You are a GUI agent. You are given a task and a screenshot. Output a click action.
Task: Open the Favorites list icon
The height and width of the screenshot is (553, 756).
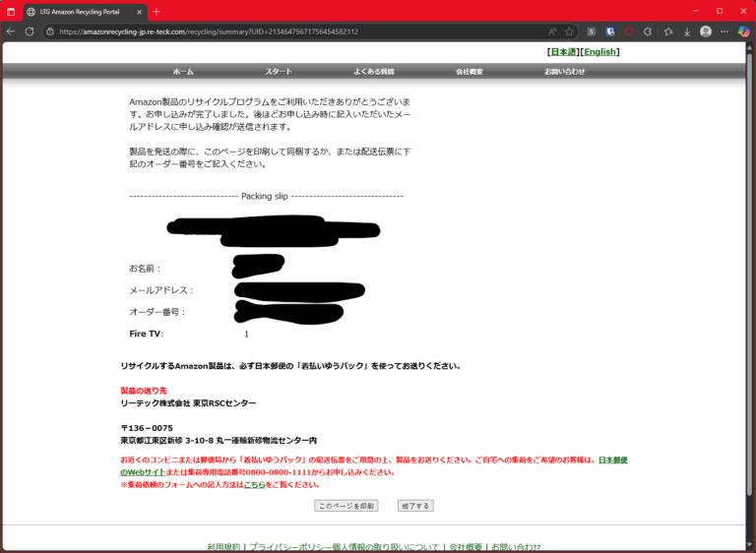pos(668,31)
